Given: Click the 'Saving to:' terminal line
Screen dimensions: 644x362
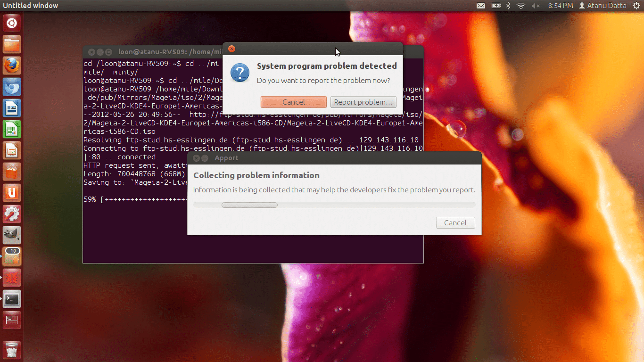Looking at the screenshot, I should (136, 182).
